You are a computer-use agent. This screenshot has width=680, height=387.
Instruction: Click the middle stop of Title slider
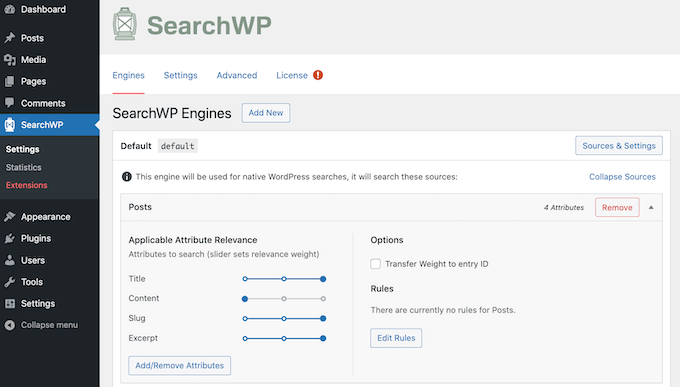[284, 279]
